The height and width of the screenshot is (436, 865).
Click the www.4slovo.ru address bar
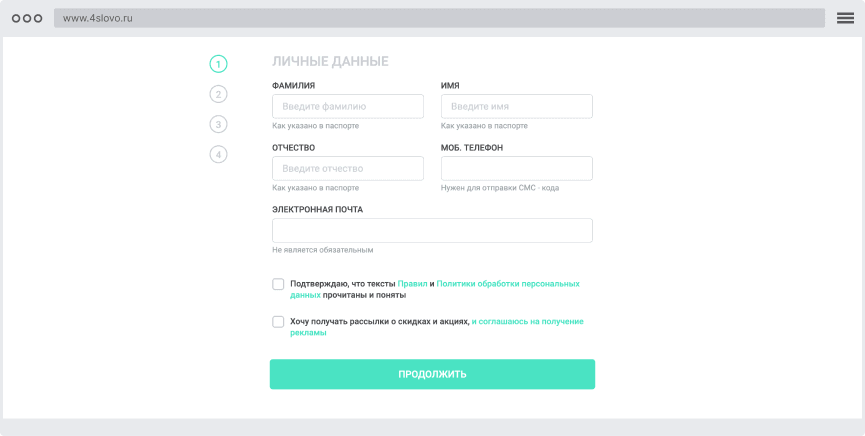point(439,18)
